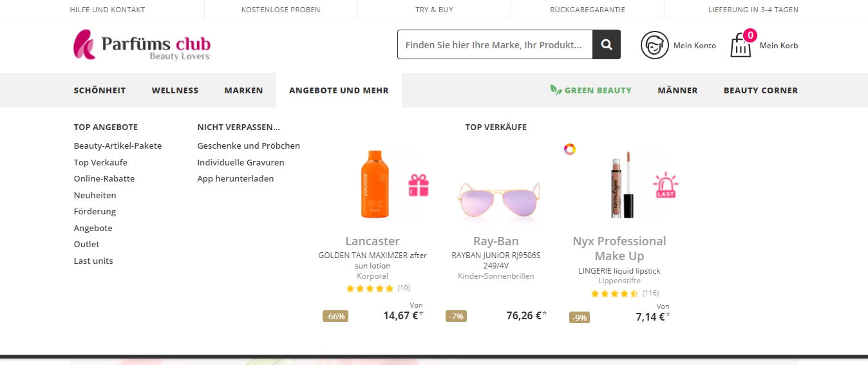Open Geschenke und Pröbchen link
868x365 pixels.
pyautogui.click(x=249, y=146)
